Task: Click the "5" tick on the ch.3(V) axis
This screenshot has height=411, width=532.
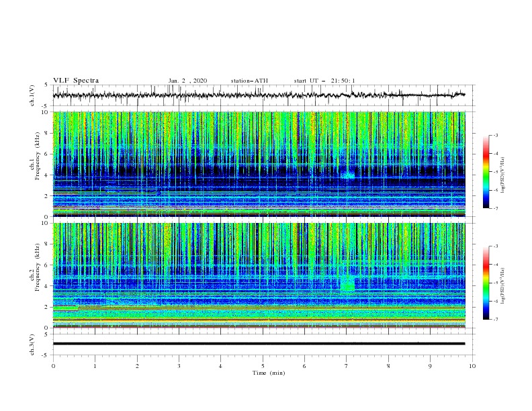Action: 46,334
